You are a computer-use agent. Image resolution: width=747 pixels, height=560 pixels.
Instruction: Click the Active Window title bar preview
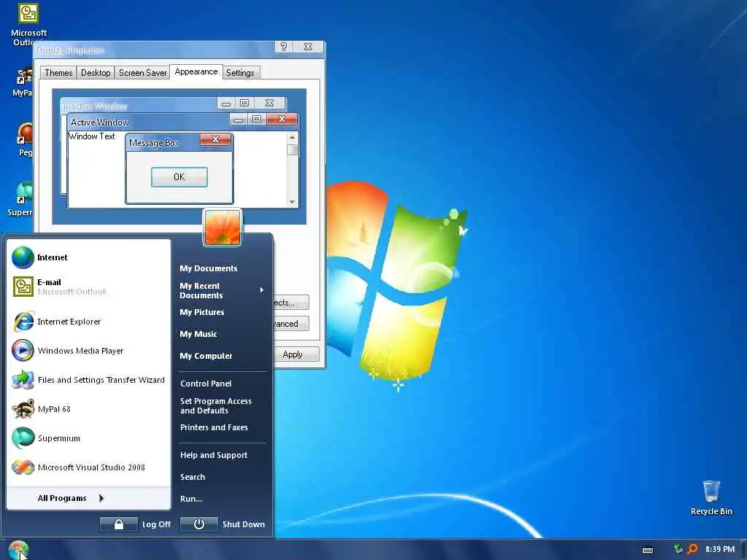coord(147,122)
